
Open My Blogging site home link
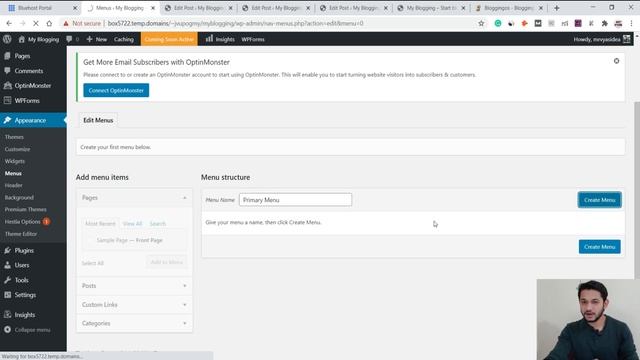point(39,39)
